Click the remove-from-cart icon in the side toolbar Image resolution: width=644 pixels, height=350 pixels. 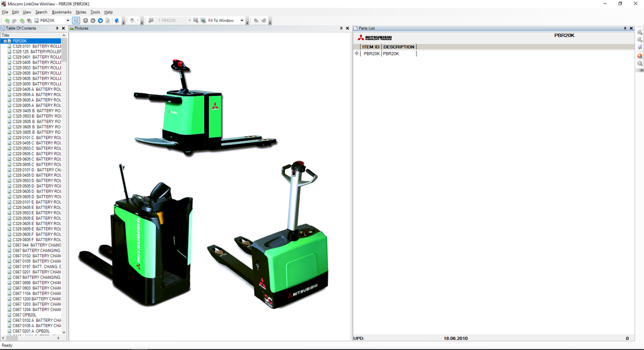640,40
